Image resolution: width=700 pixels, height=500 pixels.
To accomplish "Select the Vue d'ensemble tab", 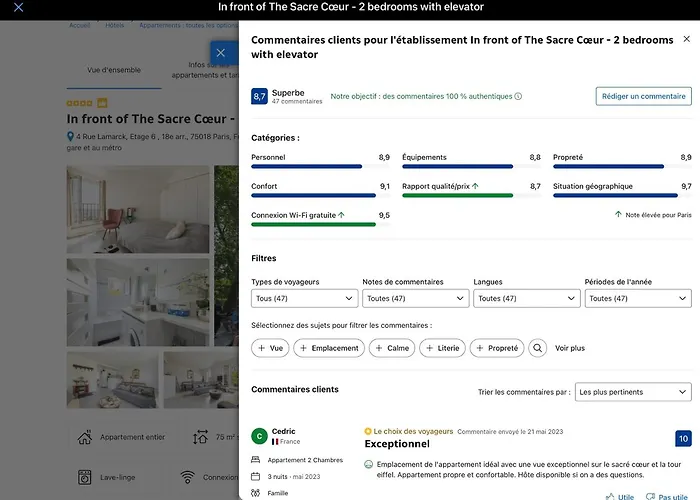I will click(114, 70).
